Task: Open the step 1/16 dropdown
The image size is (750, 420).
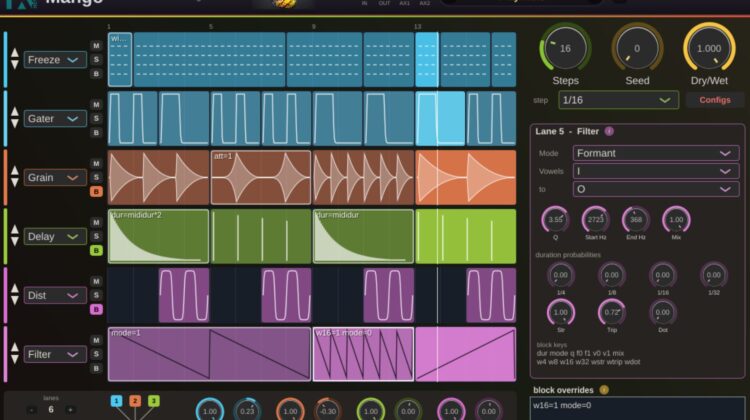Action: coord(618,100)
